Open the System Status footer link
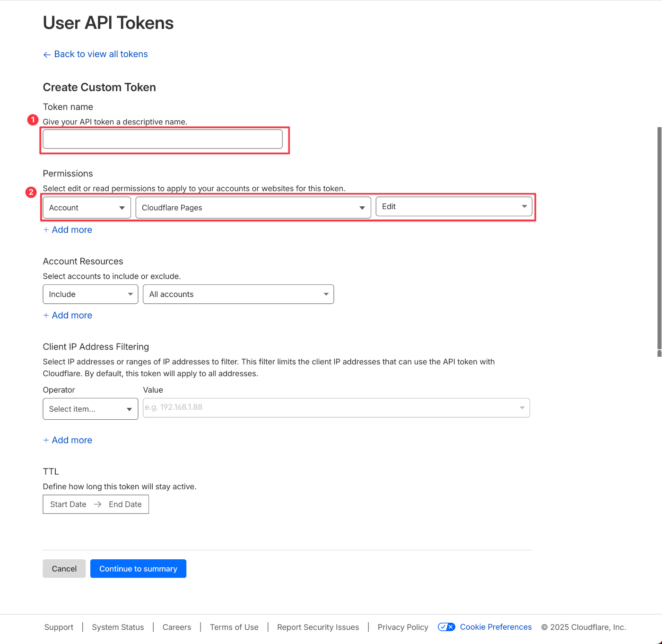The image size is (662, 644). click(118, 627)
